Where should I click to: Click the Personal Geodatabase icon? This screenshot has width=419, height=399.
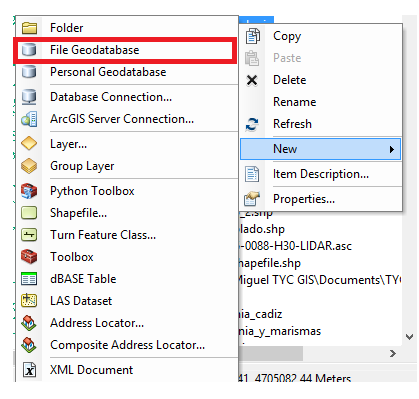29,72
